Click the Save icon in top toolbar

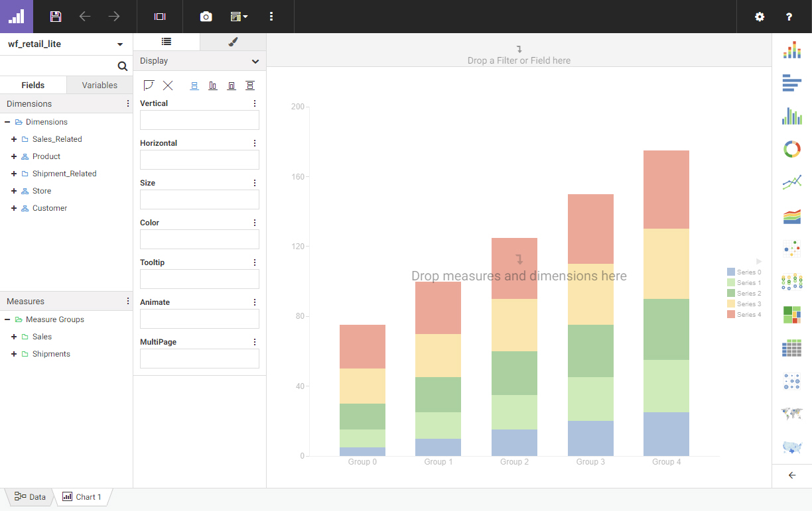(x=56, y=17)
